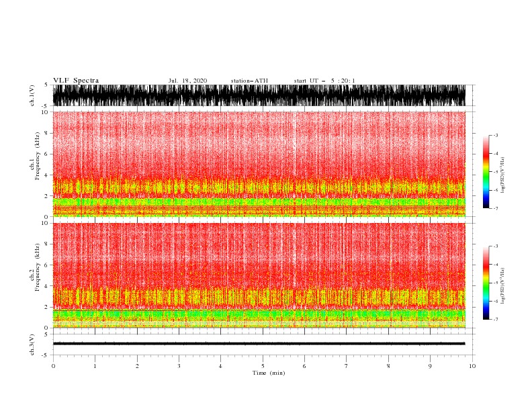Click the "ch.1(V)" waveform axis label
Image resolution: width=532 pixels, height=411 pixels.
pos(32,95)
